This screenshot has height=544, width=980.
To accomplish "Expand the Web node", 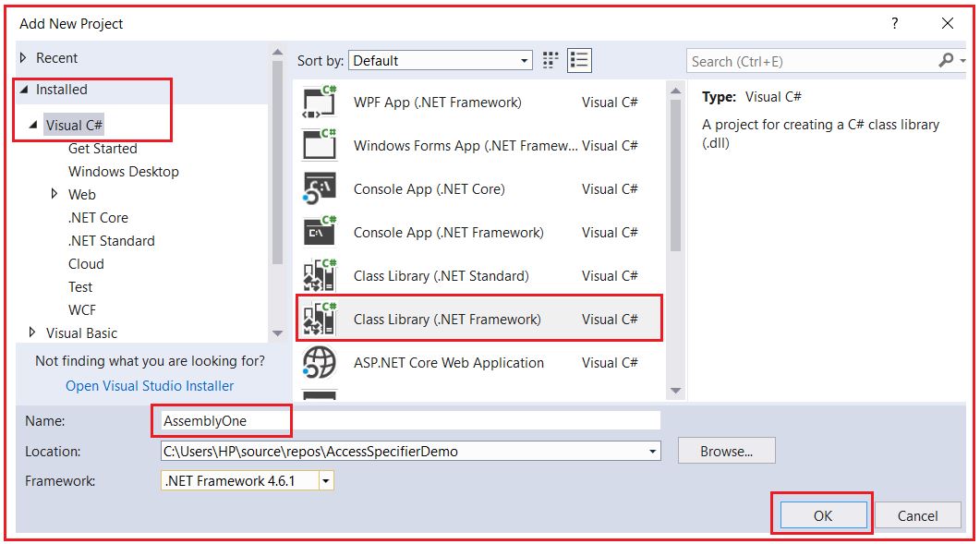I will (x=54, y=194).
